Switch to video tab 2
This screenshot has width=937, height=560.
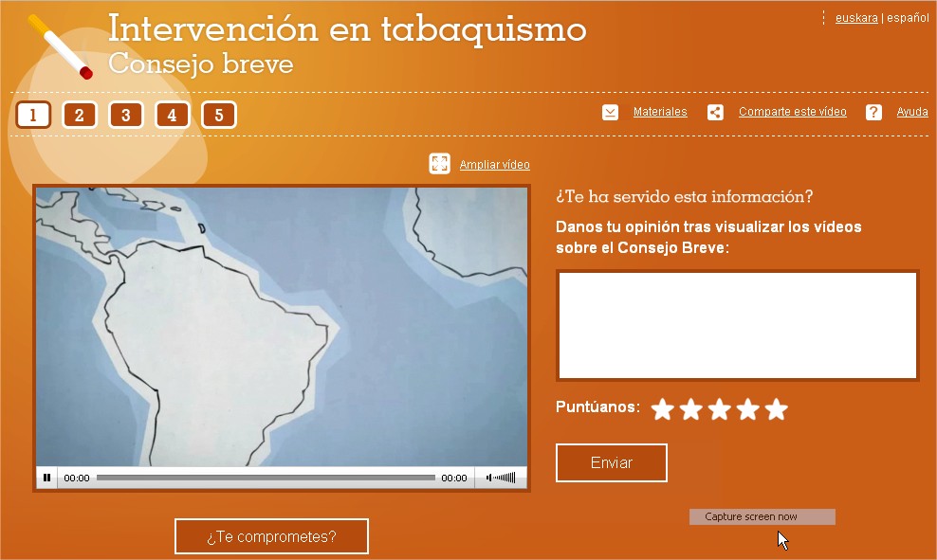pos(80,116)
